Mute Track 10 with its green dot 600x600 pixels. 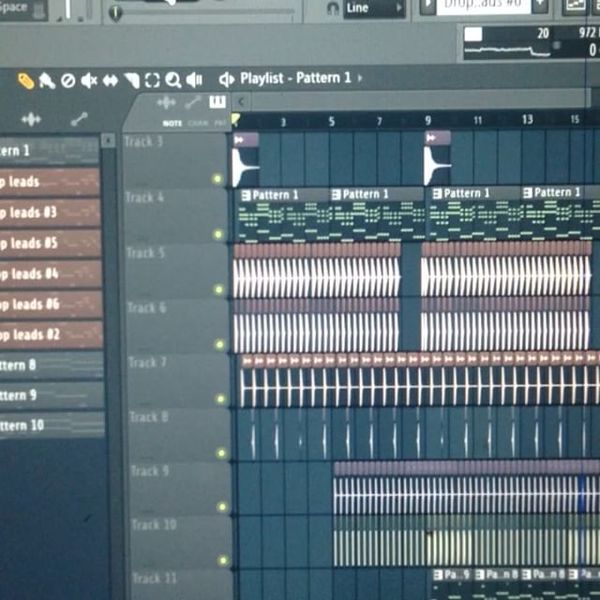pyautogui.click(x=223, y=561)
